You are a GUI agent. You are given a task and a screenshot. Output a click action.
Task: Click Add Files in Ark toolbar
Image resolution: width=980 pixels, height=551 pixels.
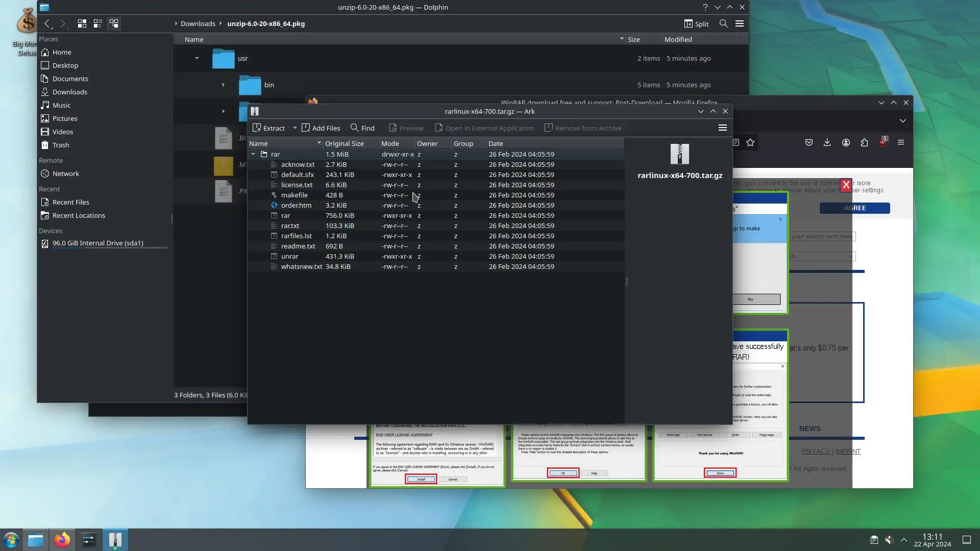click(x=321, y=128)
